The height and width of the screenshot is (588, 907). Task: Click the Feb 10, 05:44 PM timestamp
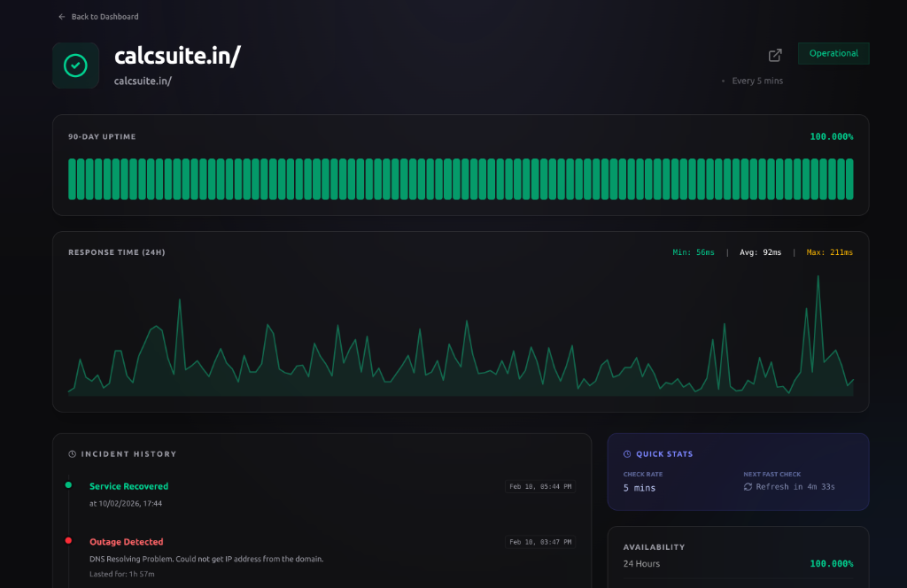[x=540, y=487]
